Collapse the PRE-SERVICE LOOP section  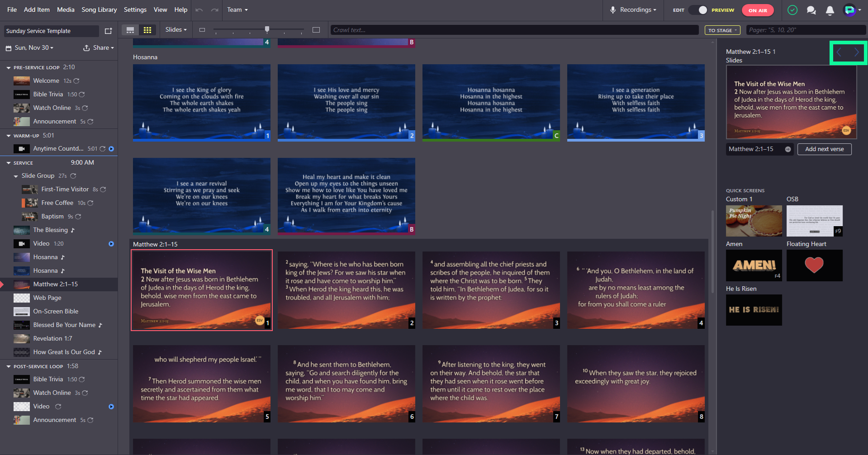(x=9, y=67)
